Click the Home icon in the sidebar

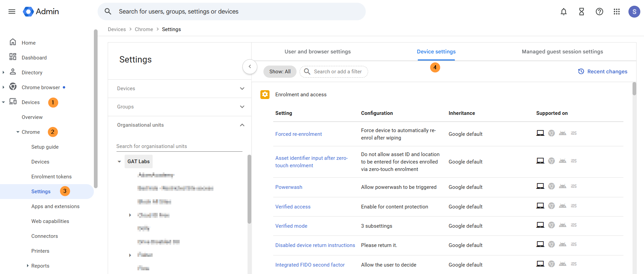coord(13,42)
